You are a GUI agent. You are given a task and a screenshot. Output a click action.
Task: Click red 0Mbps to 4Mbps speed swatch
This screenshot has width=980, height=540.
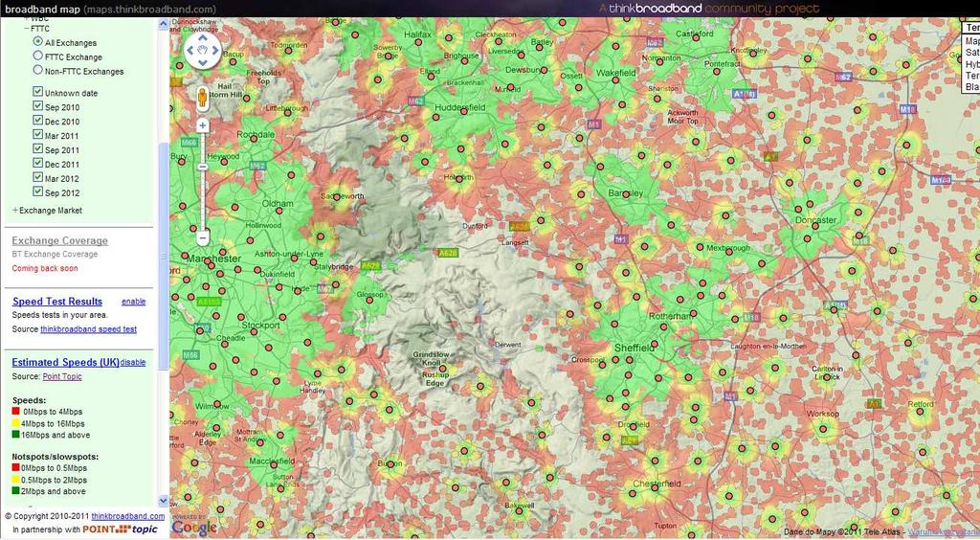point(15,412)
